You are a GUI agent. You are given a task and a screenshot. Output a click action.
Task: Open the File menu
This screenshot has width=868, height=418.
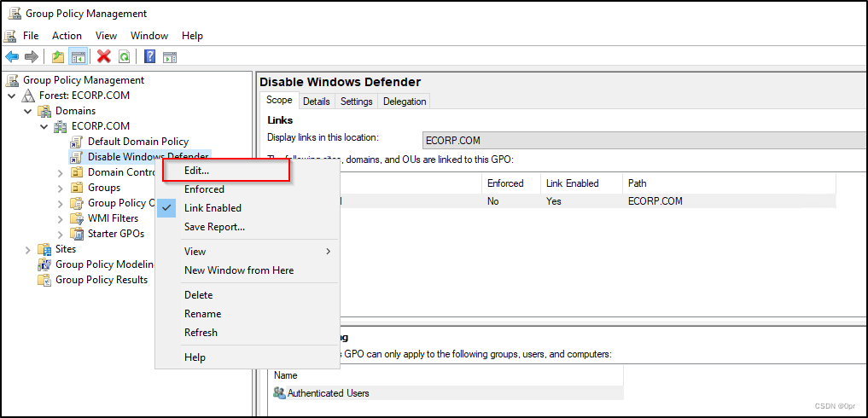click(31, 36)
